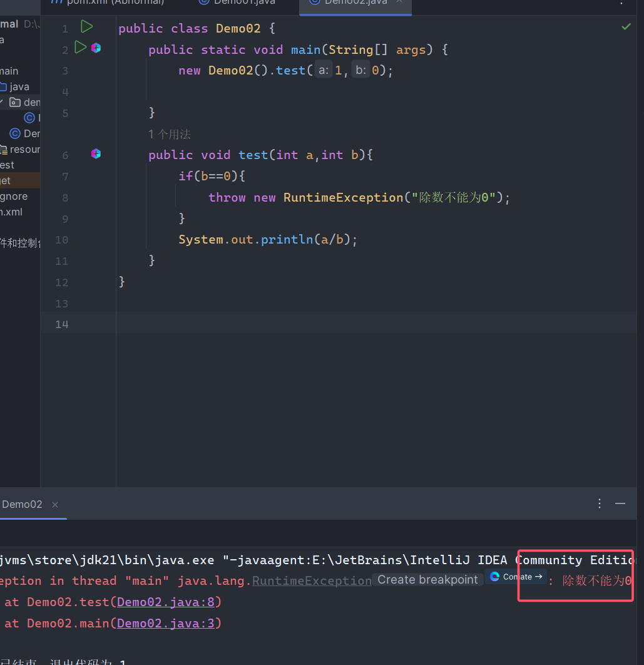644x665 pixels.
Task: Click the run arrow beside the main method
Action: tap(80, 48)
